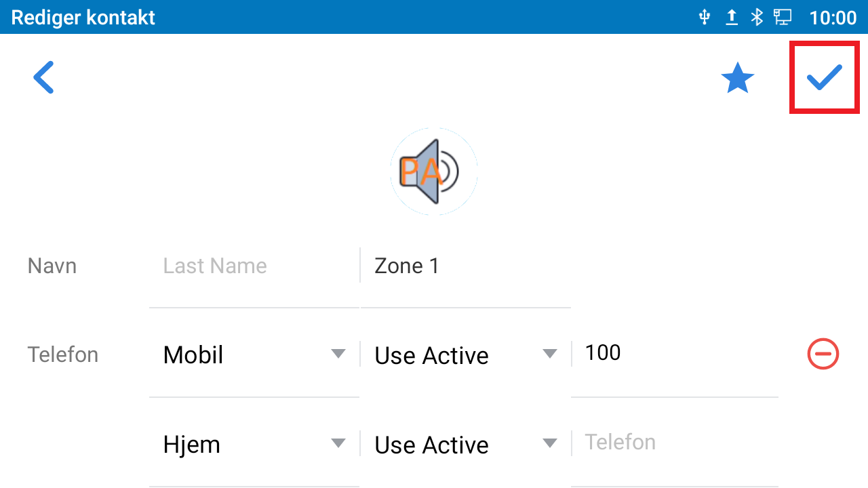Click the Rediger kontakt title
Screen dimensions: 868x488
pyautogui.click(x=83, y=17)
